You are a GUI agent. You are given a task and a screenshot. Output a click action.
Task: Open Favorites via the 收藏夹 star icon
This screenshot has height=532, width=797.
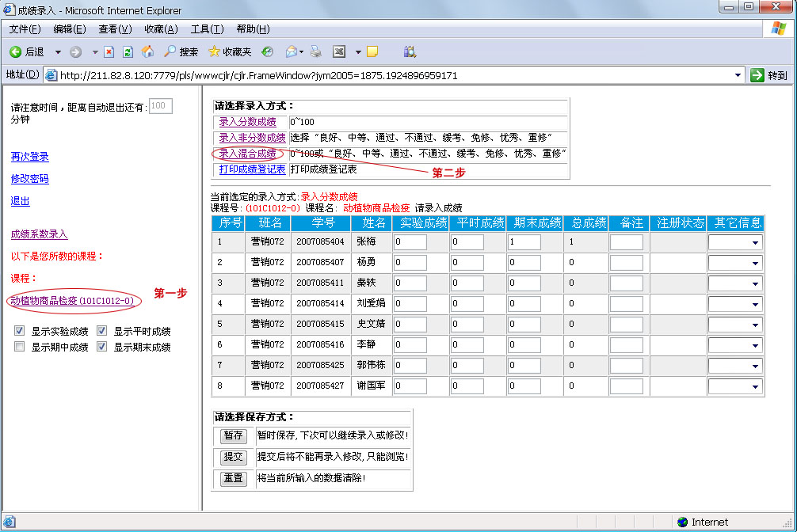(214, 54)
